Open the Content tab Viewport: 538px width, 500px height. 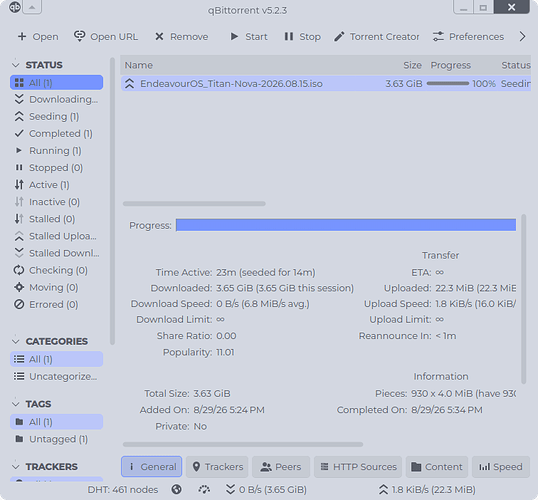(437, 467)
